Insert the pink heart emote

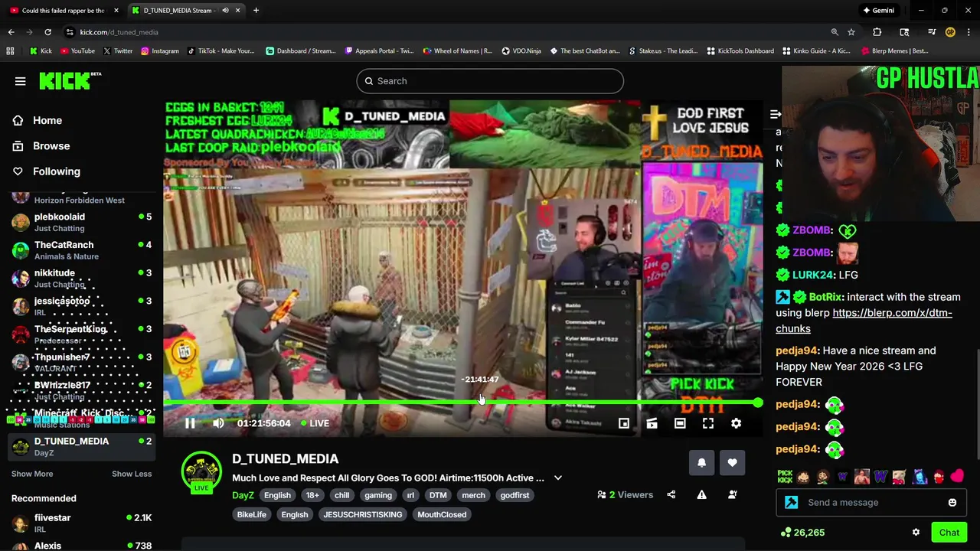(957, 477)
